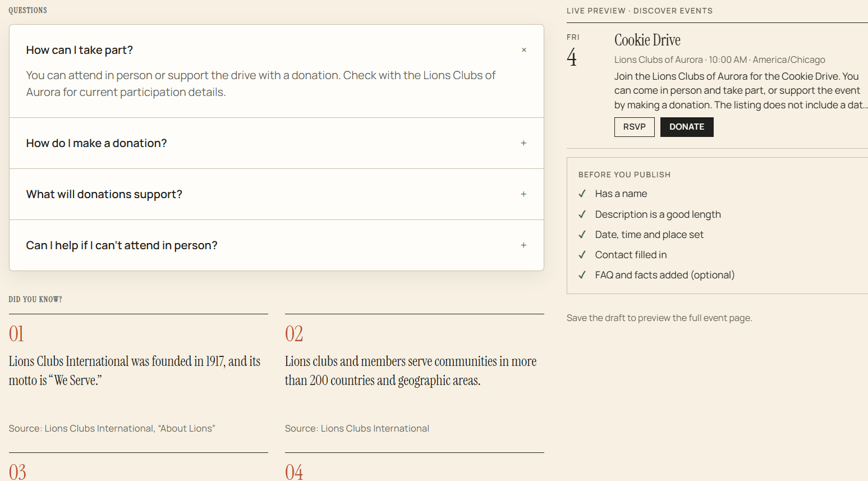Click the fact 01 text about 1917 founding

(x=135, y=370)
